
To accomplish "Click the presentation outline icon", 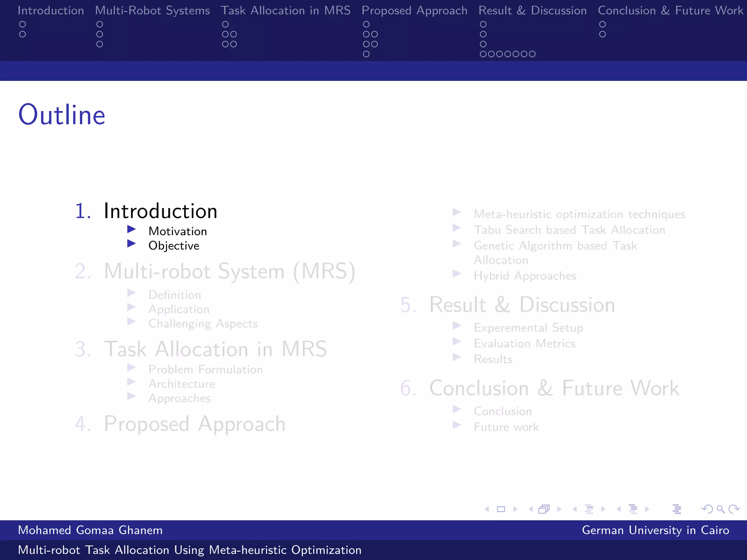I will click(x=677, y=509).
